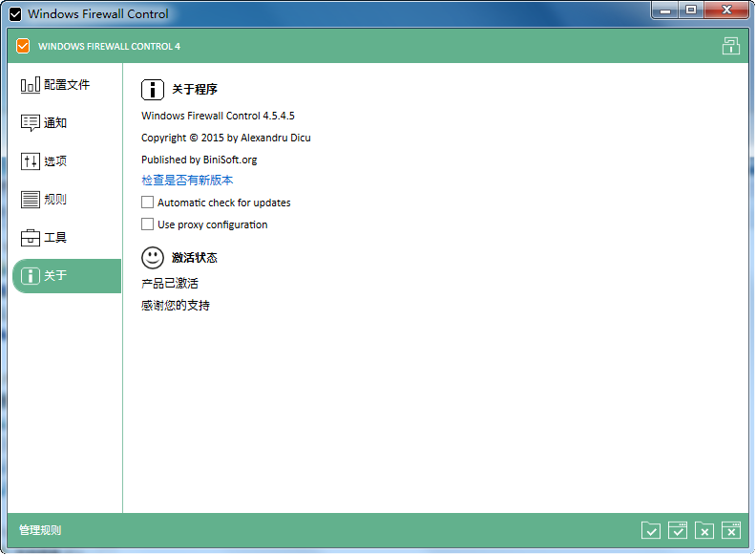
Task: Open 管理规则 (Manage Rules) at the bottom
Action: pyautogui.click(x=40, y=530)
